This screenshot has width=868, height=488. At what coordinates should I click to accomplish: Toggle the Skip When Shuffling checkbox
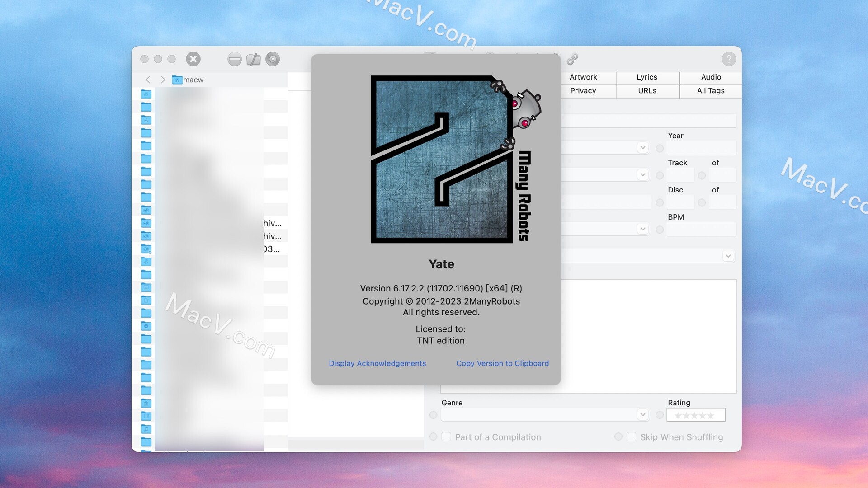pos(631,436)
